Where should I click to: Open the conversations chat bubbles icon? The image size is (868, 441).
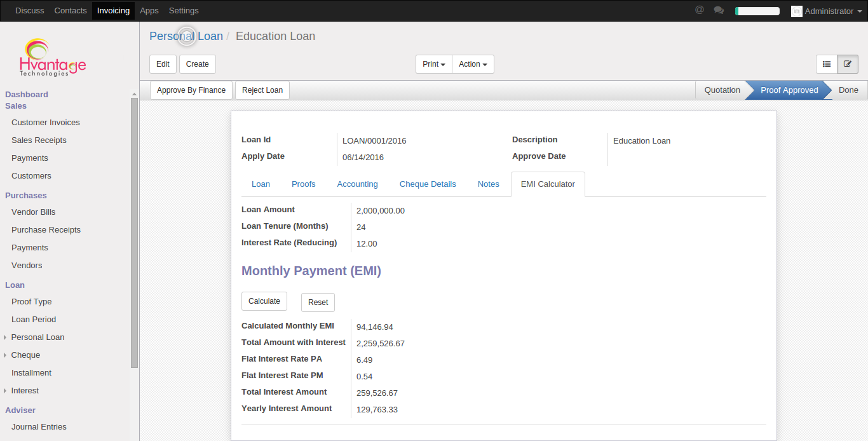(x=719, y=10)
